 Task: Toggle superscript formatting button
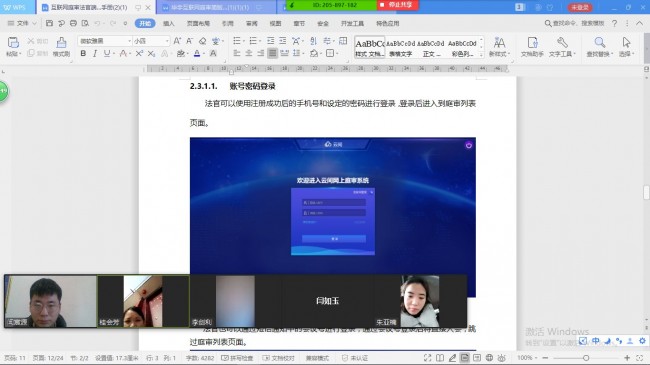(139, 53)
